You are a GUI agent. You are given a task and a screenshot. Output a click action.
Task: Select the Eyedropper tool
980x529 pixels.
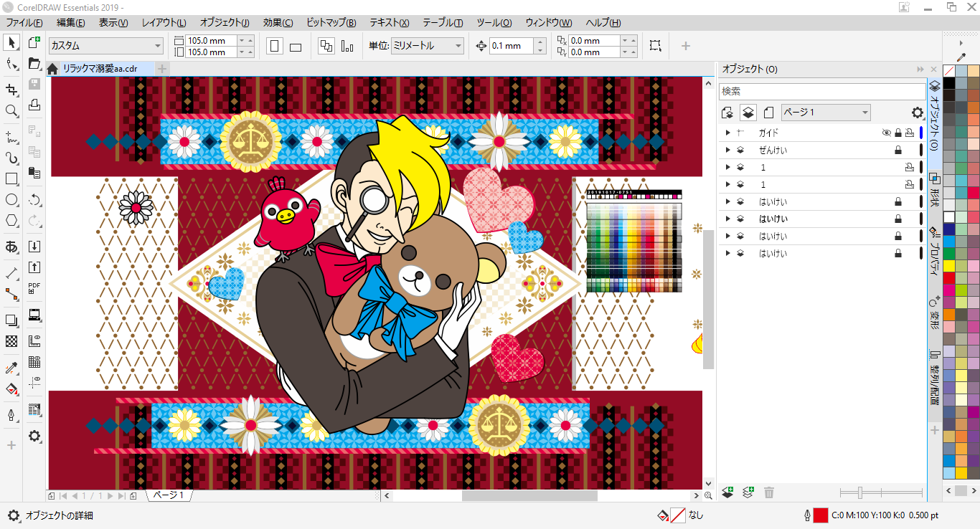[x=11, y=368]
